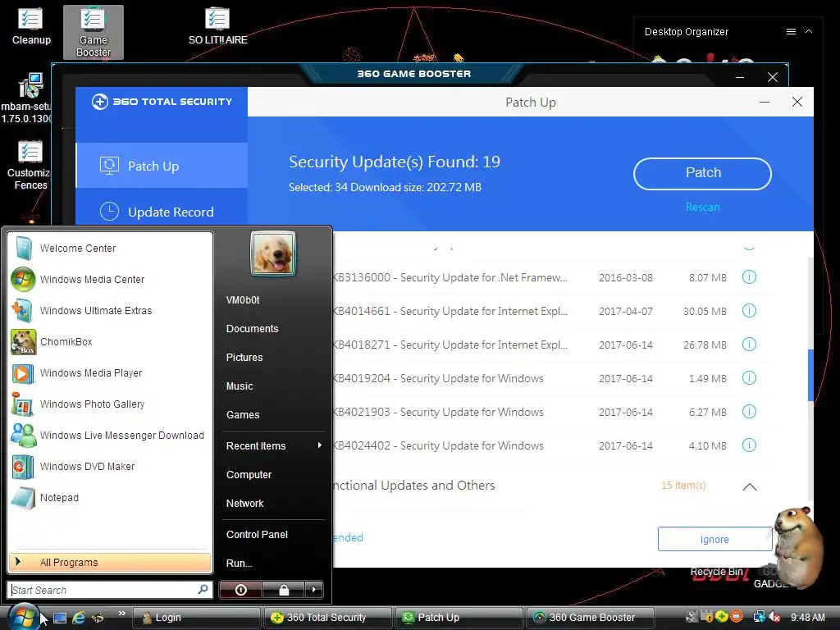The image size is (840, 630).
Task: Select Update Record sidebar tab
Action: click(x=162, y=212)
